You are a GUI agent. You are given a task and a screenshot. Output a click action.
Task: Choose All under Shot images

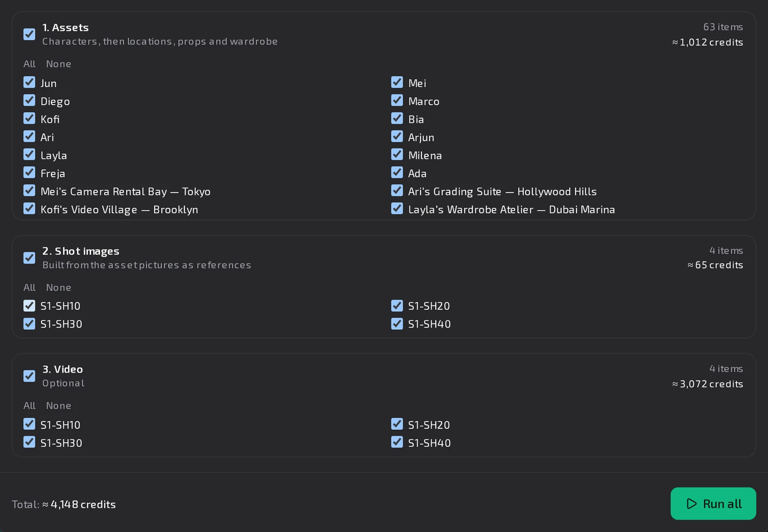tap(29, 288)
